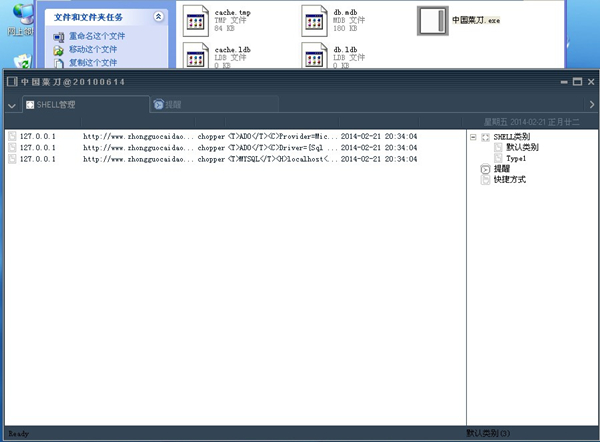Select the 默认类别 category in tree

coord(522,147)
